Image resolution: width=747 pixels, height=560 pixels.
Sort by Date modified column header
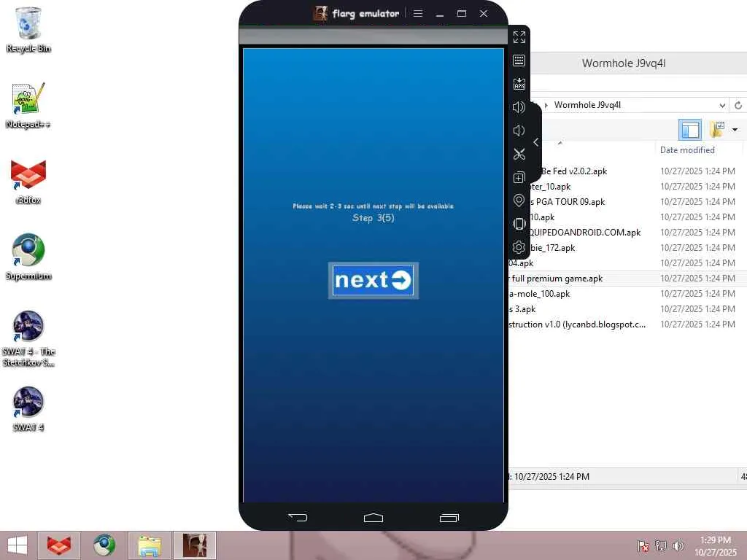point(687,150)
